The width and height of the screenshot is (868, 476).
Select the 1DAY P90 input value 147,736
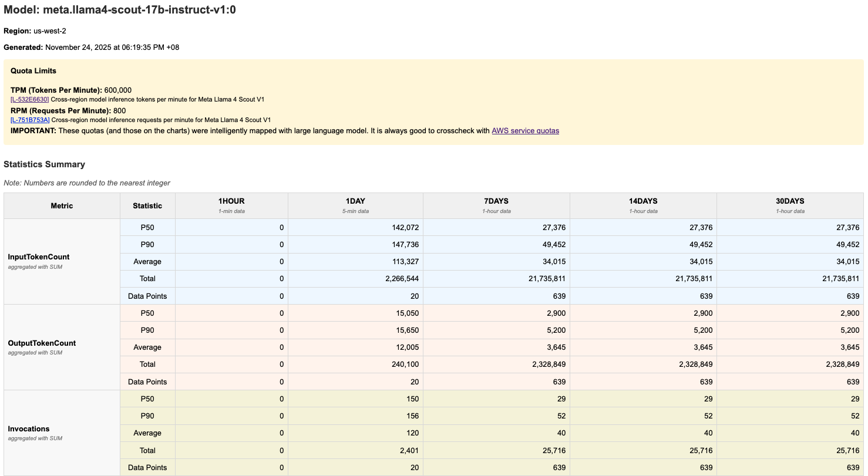click(x=405, y=245)
